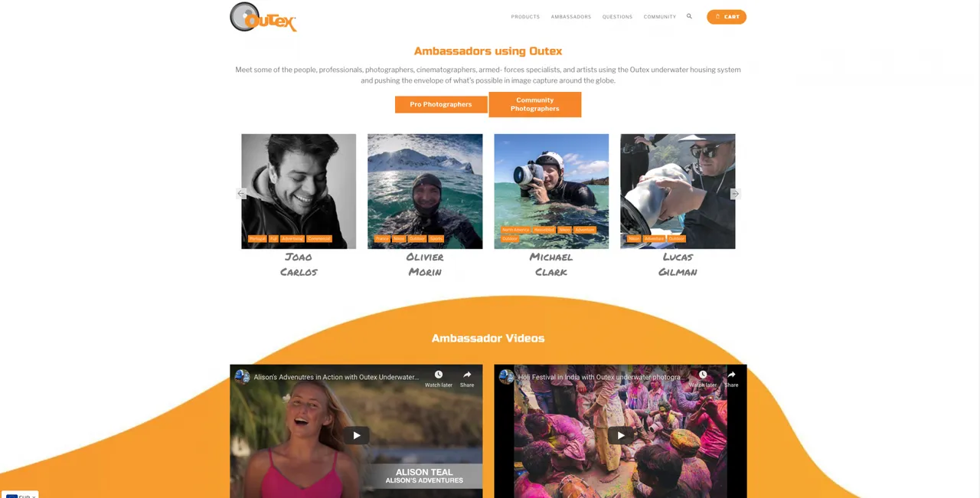This screenshot has width=980, height=498.
Task: Open the Ambassadors menu item
Action: tap(571, 17)
